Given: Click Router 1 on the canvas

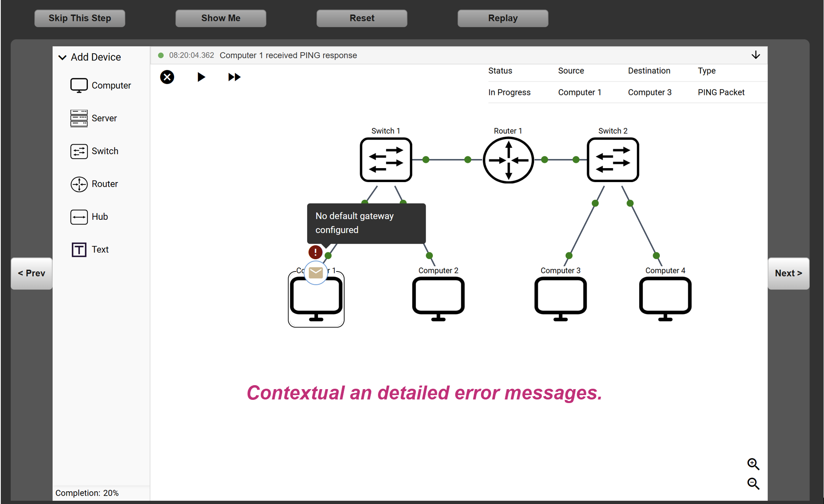Looking at the screenshot, I should click(508, 160).
